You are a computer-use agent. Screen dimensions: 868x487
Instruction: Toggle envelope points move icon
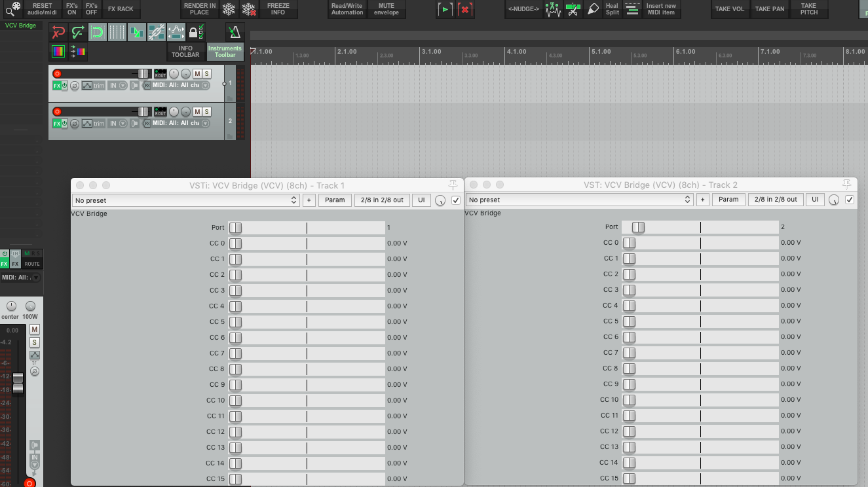176,31
